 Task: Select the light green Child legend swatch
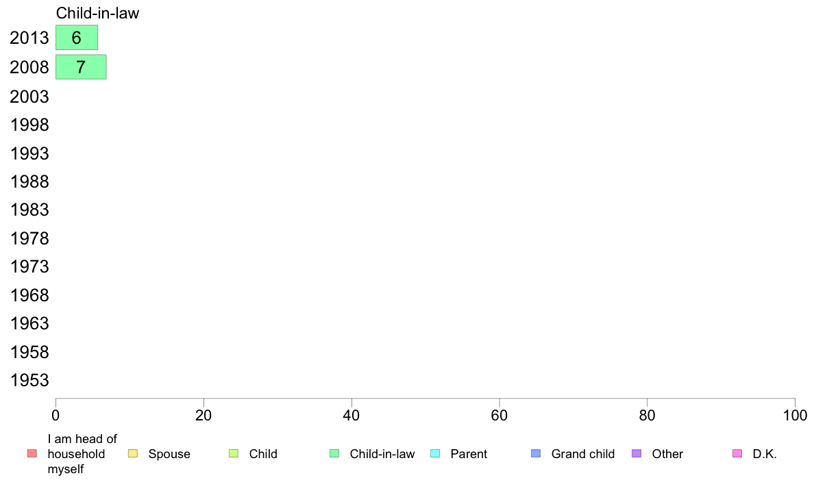pyautogui.click(x=234, y=453)
